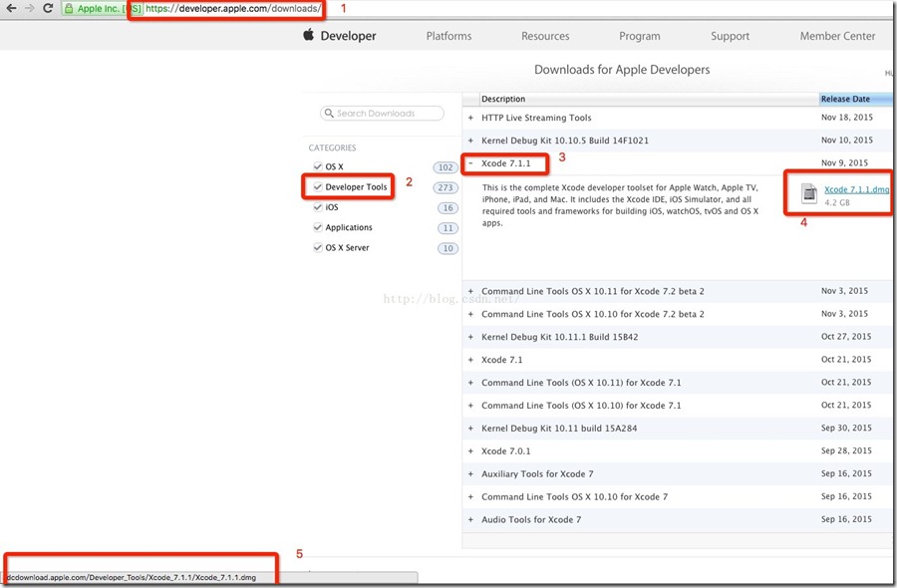Toggle the iOS category checkbox
This screenshot has width=897, height=588.
pos(318,207)
